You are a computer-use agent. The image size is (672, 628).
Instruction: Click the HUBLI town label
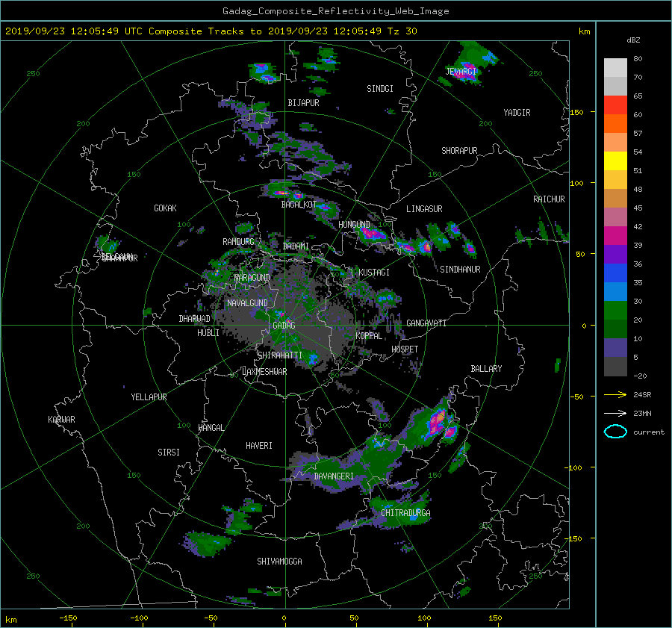[208, 332]
